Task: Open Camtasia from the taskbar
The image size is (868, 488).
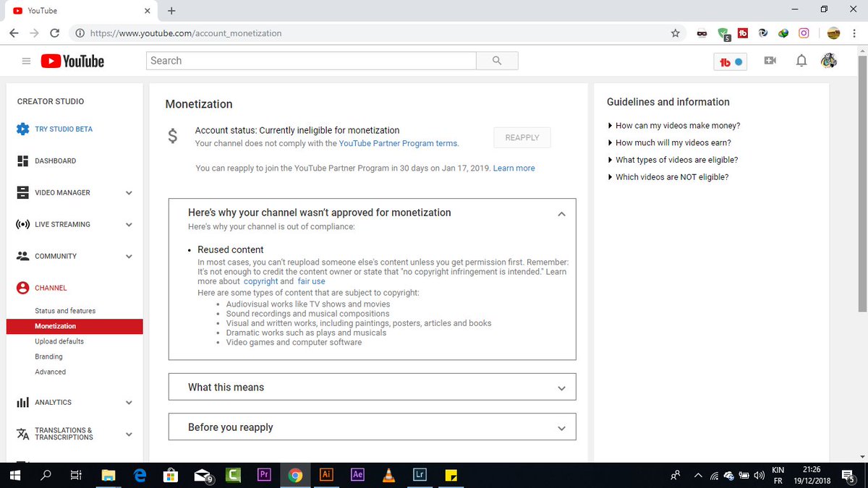Action: [x=233, y=475]
